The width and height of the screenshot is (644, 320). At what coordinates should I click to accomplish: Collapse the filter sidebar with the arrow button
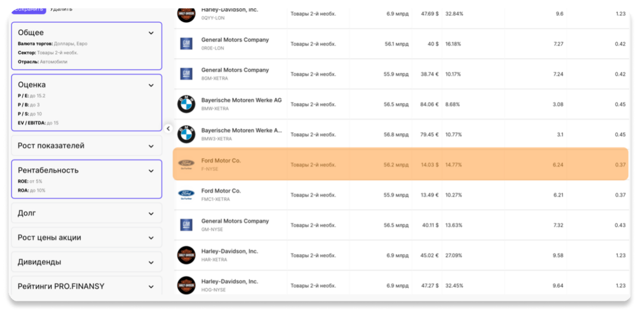(x=168, y=128)
